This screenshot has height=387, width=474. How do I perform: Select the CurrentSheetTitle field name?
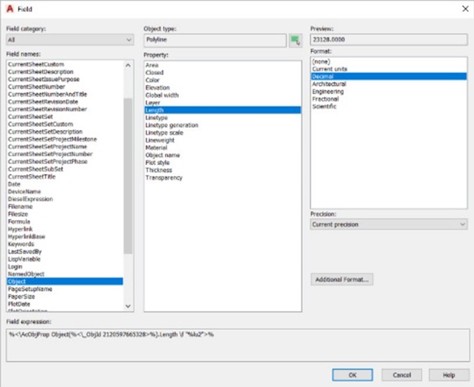pos(65,176)
